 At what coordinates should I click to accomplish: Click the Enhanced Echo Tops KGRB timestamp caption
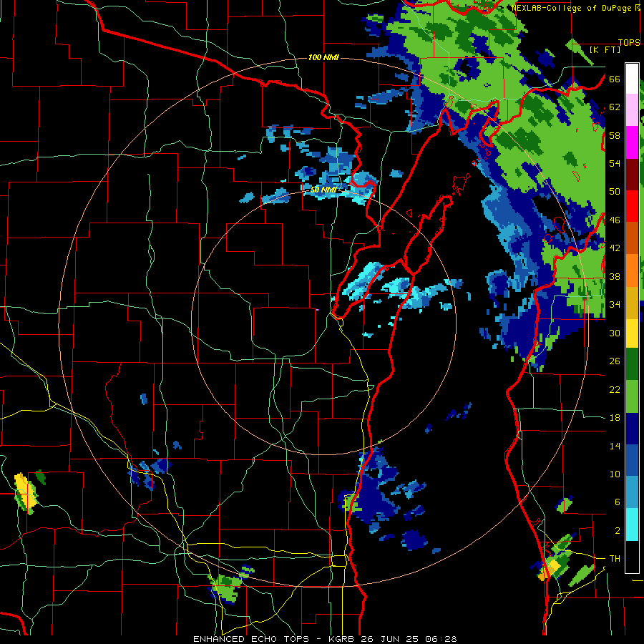[x=325, y=639]
